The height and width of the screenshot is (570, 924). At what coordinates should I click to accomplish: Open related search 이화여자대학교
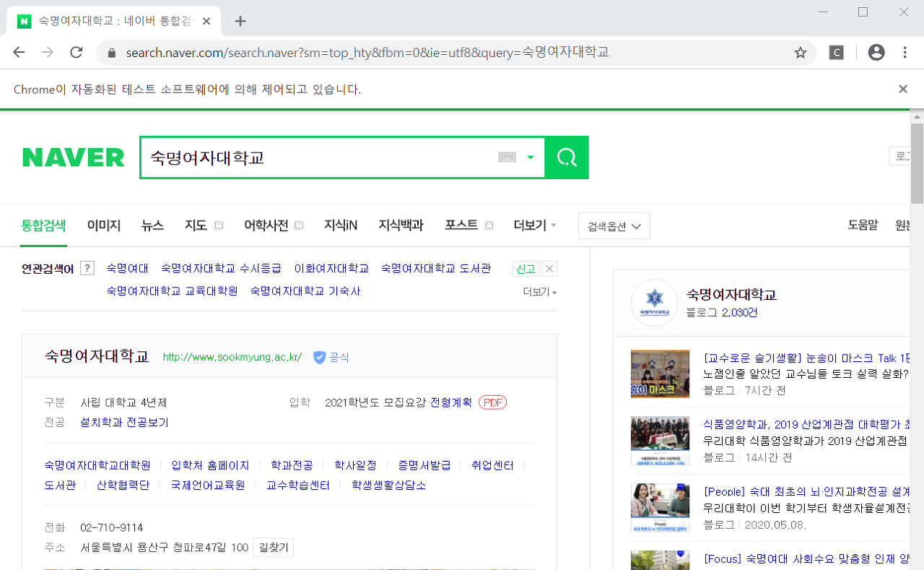coord(331,268)
